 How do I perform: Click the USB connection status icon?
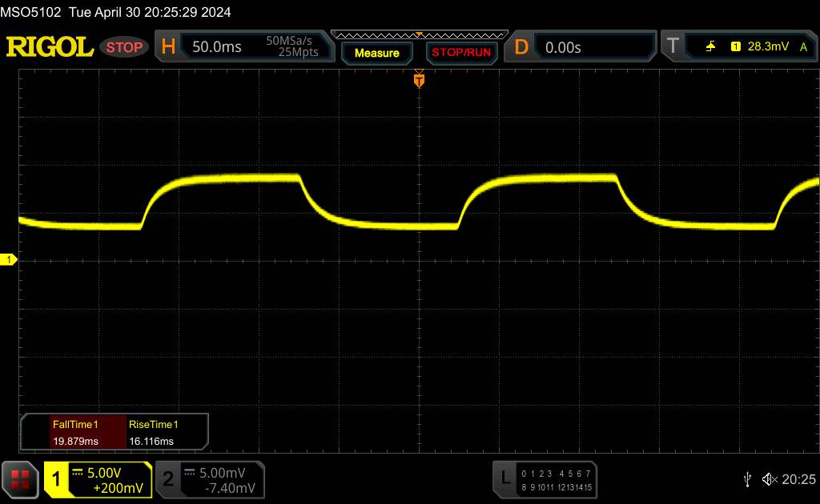pyautogui.click(x=747, y=479)
